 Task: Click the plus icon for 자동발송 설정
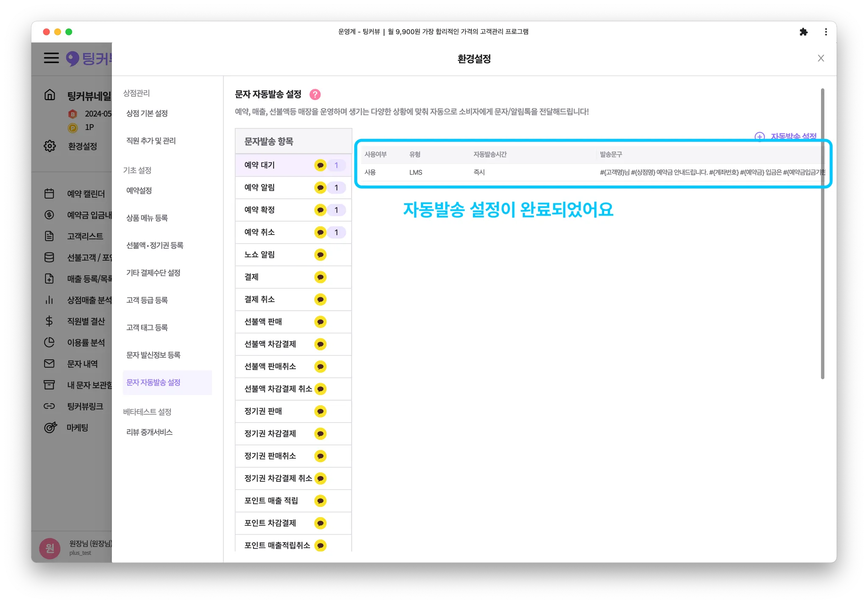coord(759,136)
